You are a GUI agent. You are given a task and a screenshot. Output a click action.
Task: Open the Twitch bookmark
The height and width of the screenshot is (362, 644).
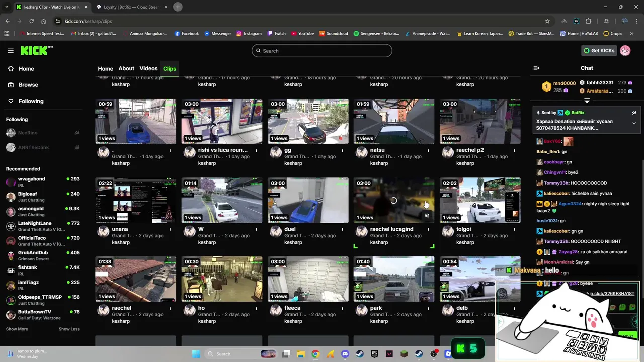pyautogui.click(x=276, y=34)
